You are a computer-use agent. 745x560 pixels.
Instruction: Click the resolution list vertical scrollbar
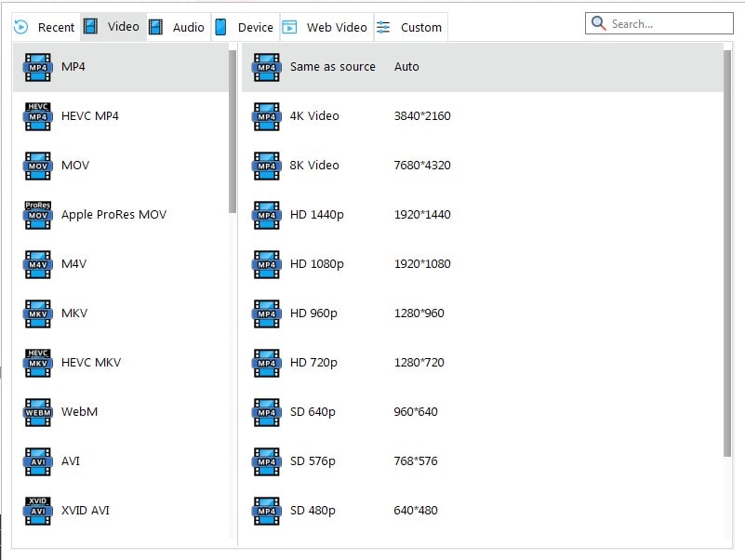(x=726, y=251)
